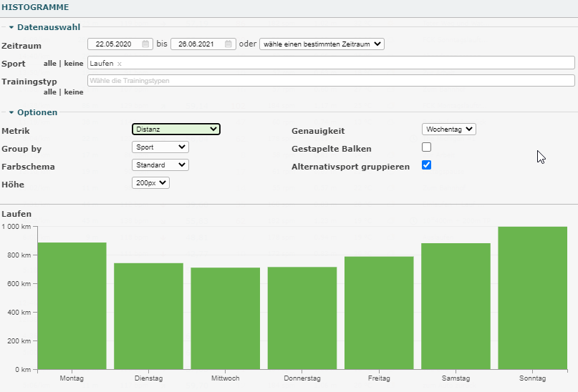Click 'alle' link for Sport
The height and width of the screenshot is (392, 578).
click(x=50, y=64)
